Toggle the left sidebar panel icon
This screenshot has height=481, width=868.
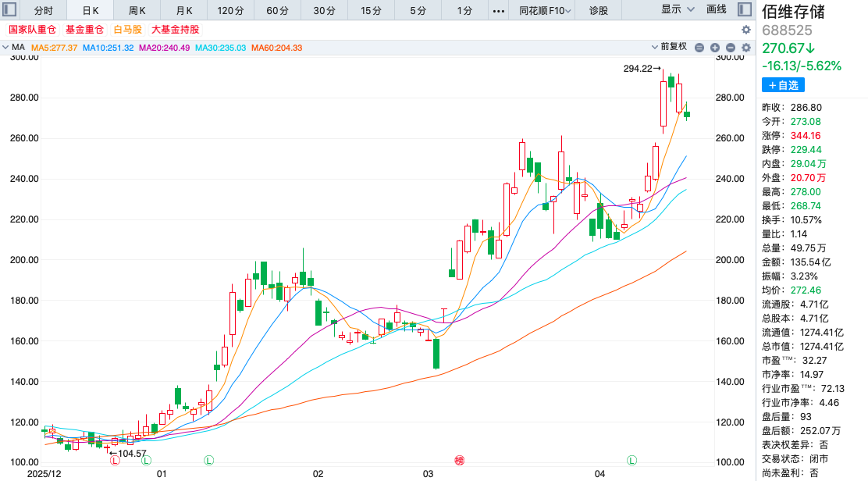[x=11, y=10]
